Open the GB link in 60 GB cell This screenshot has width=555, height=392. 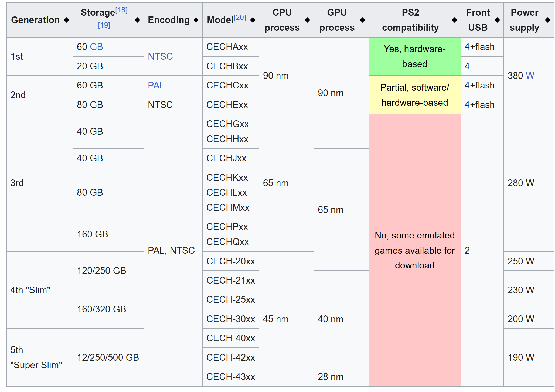tap(96, 47)
